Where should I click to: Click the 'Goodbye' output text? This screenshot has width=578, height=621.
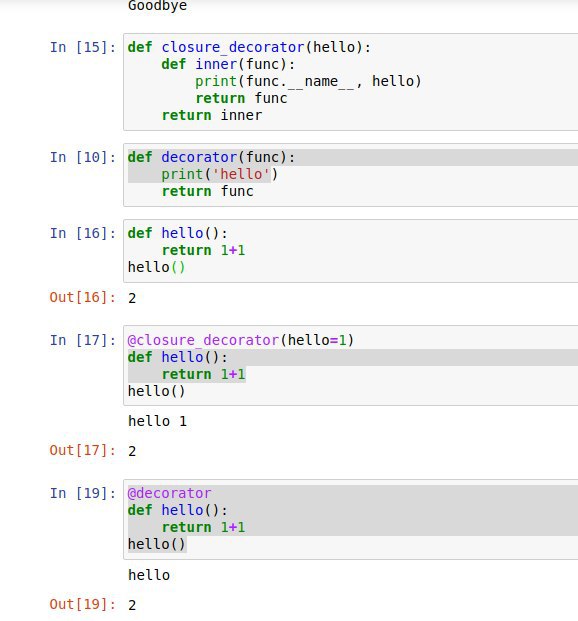tap(157, 6)
